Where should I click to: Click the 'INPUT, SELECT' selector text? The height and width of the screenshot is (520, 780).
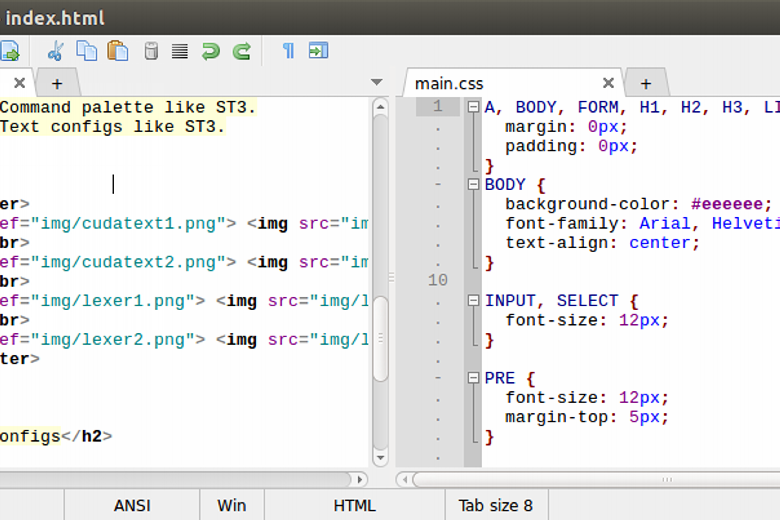tap(552, 301)
